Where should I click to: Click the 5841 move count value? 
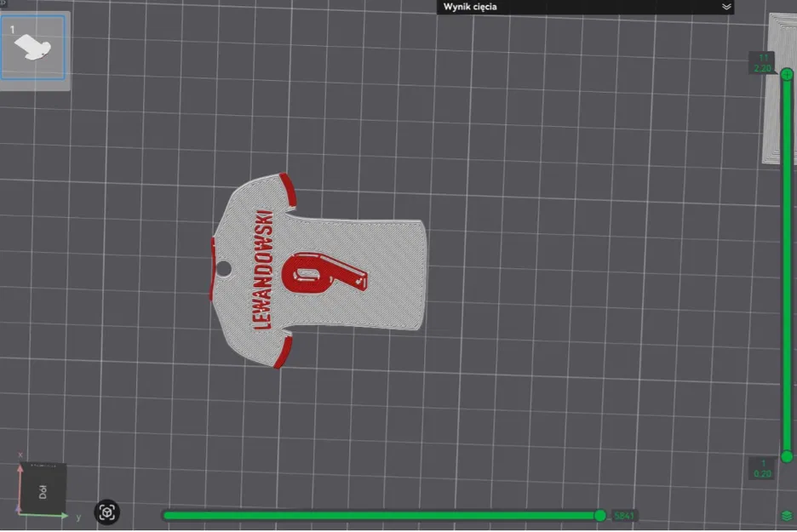(x=623, y=516)
